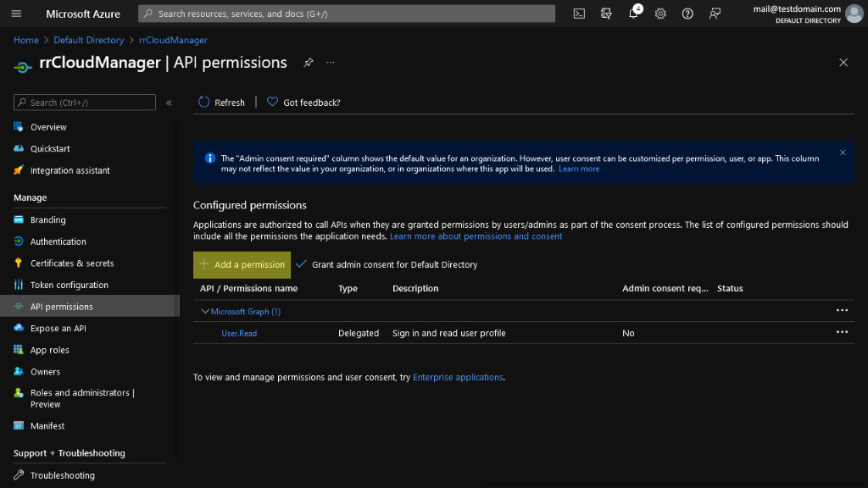This screenshot has height=488, width=868.
Task: Open the feedback icon in top bar
Action: [715, 14]
